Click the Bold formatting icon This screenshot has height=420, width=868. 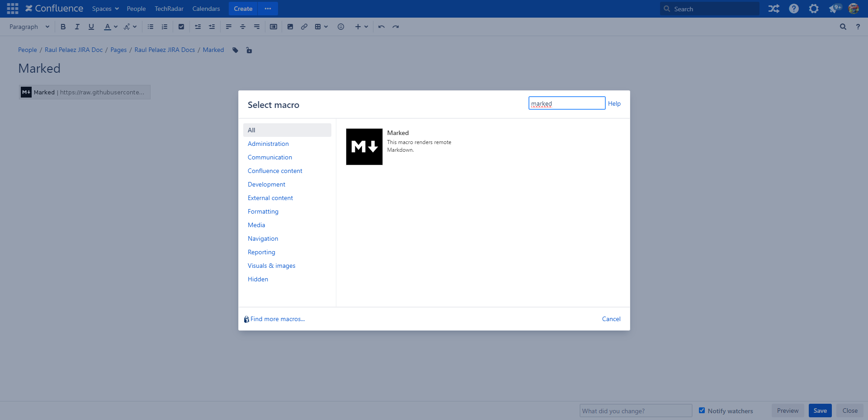click(x=63, y=27)
